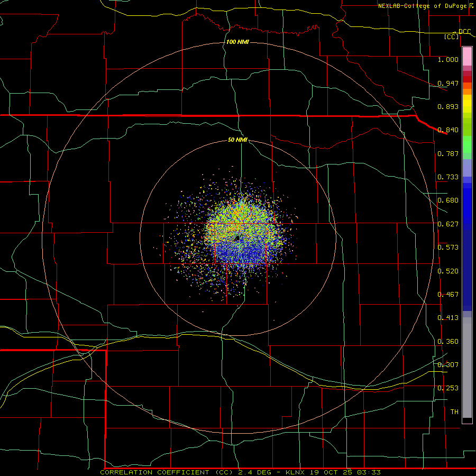
Task: Click the 19 OCT 25 date text
Action: click(331, 472)
